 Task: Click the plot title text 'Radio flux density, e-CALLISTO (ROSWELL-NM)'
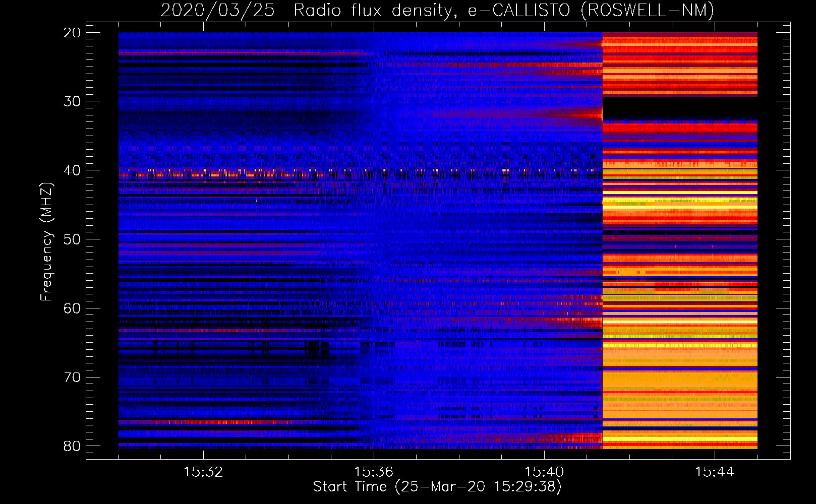coord(504,10)
